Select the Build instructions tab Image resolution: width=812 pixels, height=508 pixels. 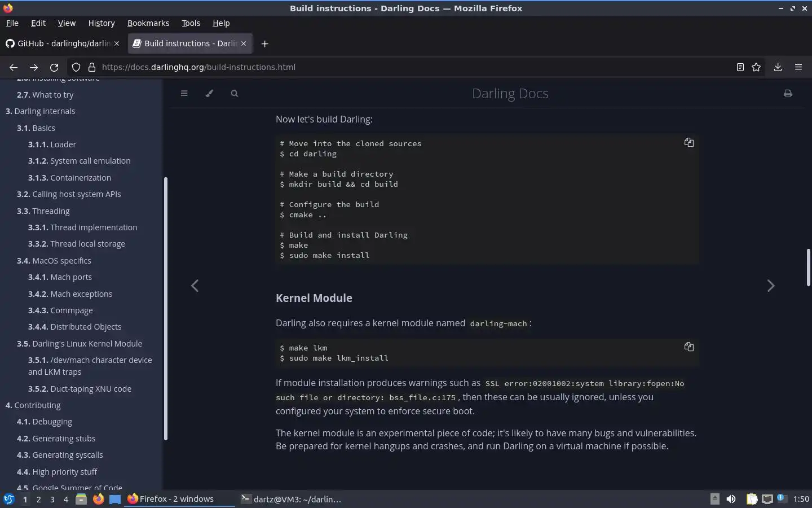(190, 43)
